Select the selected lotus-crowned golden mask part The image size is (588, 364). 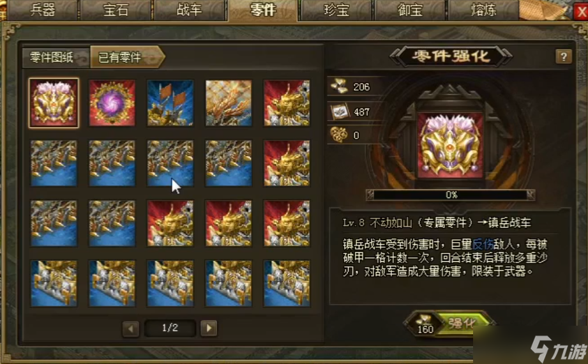pos(54,103)
